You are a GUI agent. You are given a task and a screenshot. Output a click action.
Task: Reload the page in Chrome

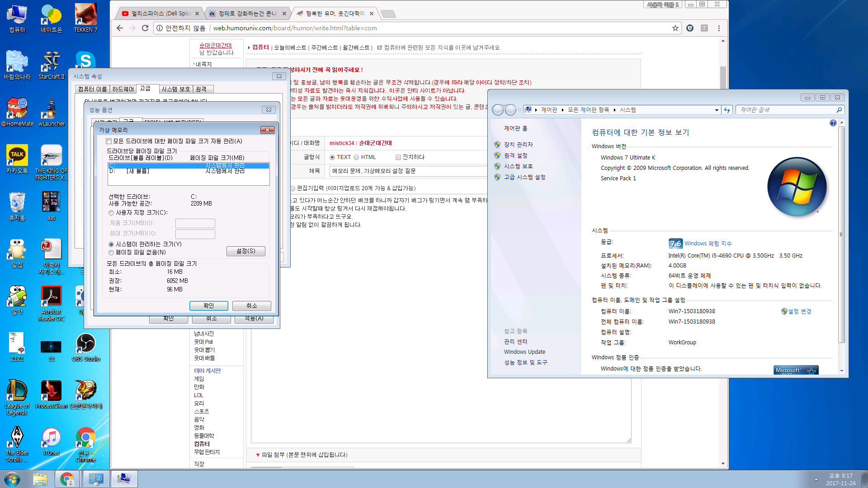tap(145, 28)
